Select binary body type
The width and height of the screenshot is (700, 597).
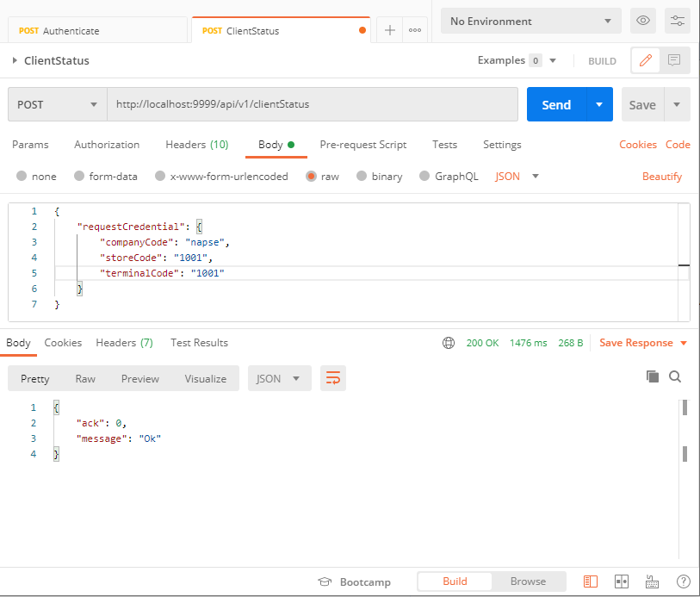pos(362,176)
